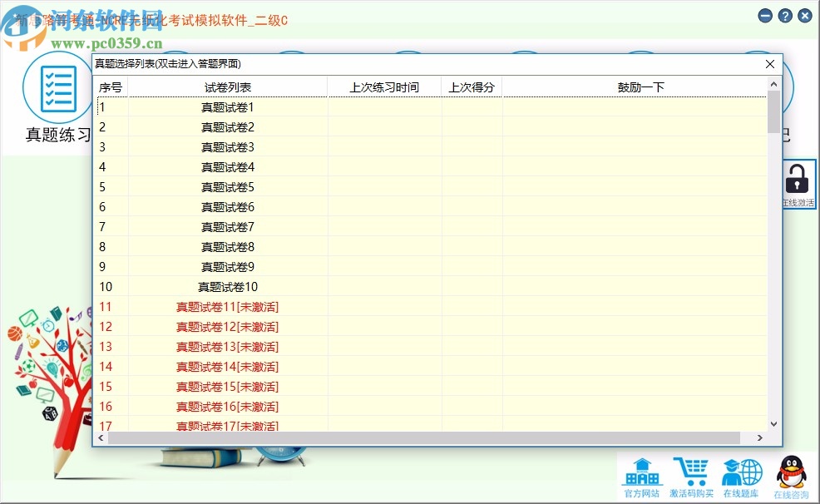Click horizontal scrollbar right arrow
The width and height of the screenshot is (820, 504).
[760, 437]
